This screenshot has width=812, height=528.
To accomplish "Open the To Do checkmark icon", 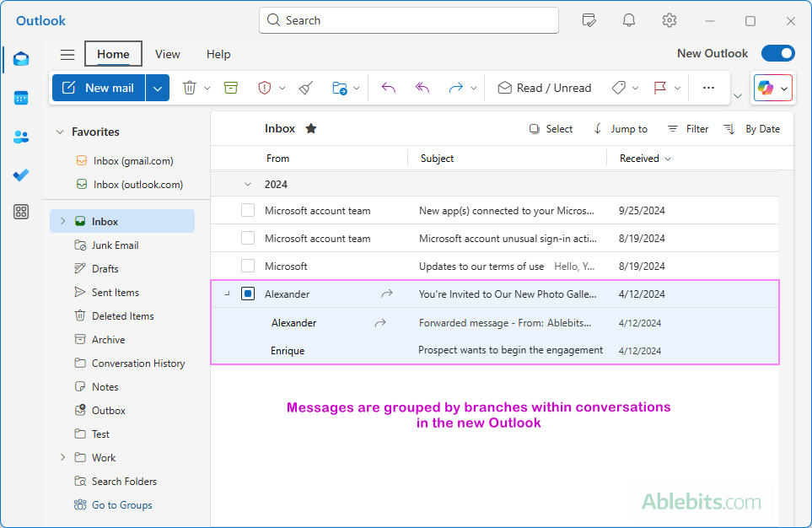I will [21, 175].
